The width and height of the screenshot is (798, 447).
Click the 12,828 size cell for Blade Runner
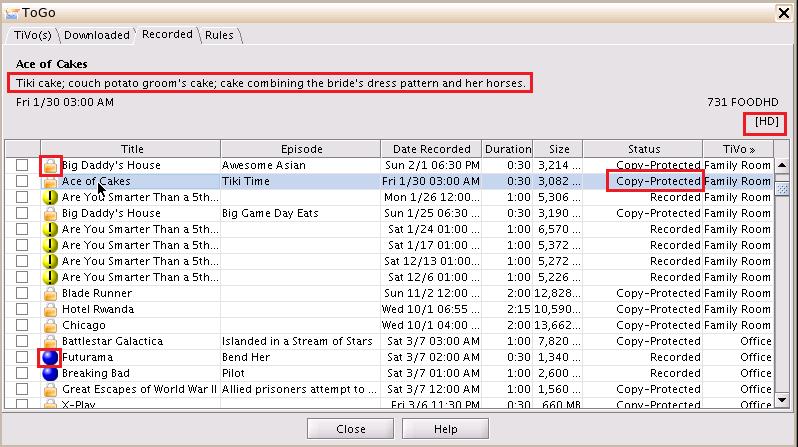tap(557, 293)
